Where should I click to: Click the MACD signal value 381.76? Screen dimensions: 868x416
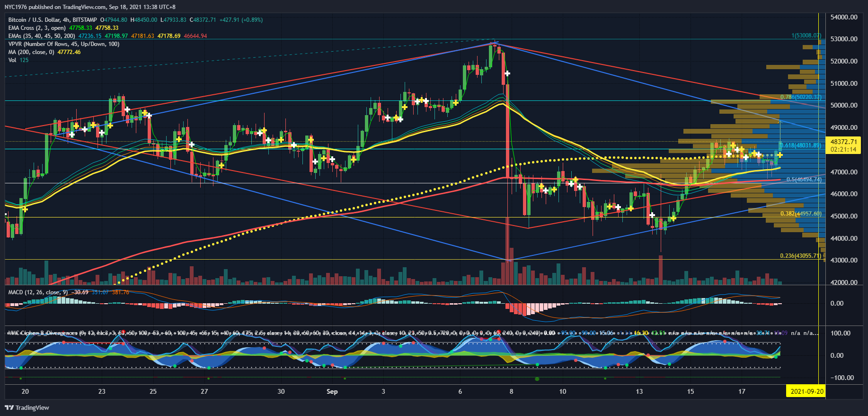[x=120, y=292]
